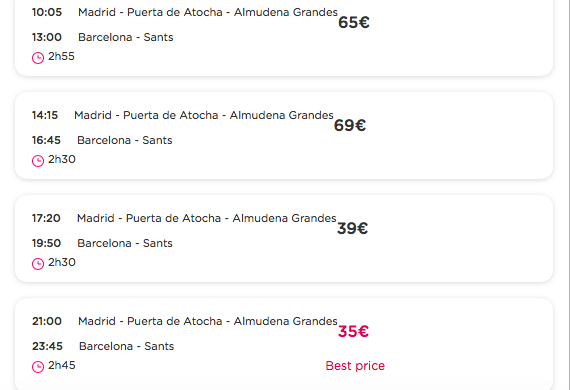Open the 10:05 departure train card
Screen dimensions: 570x390
click(x=284, y=38)
